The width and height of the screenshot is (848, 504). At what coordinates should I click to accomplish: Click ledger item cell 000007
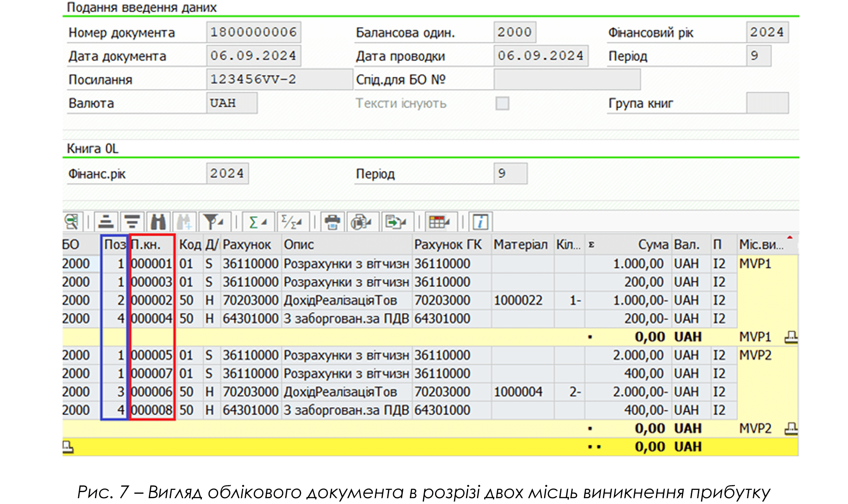[x=152, y=374]
